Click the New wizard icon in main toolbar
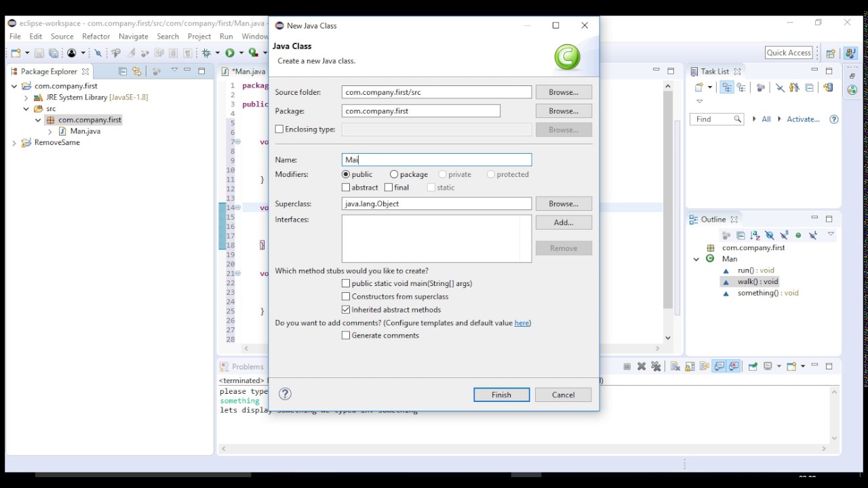This screenshot has width=868, height=488. click(16, 53)
